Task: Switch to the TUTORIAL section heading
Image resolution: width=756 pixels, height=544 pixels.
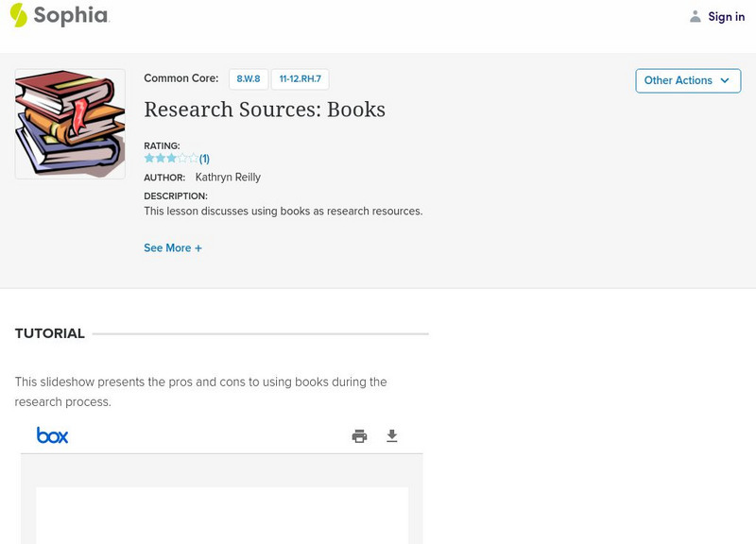Action: tap(48, 333)
